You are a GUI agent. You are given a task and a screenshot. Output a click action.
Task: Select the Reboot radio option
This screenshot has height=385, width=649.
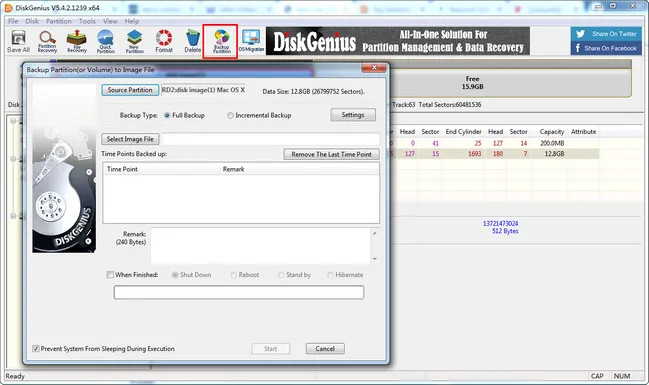coord(245,274)
